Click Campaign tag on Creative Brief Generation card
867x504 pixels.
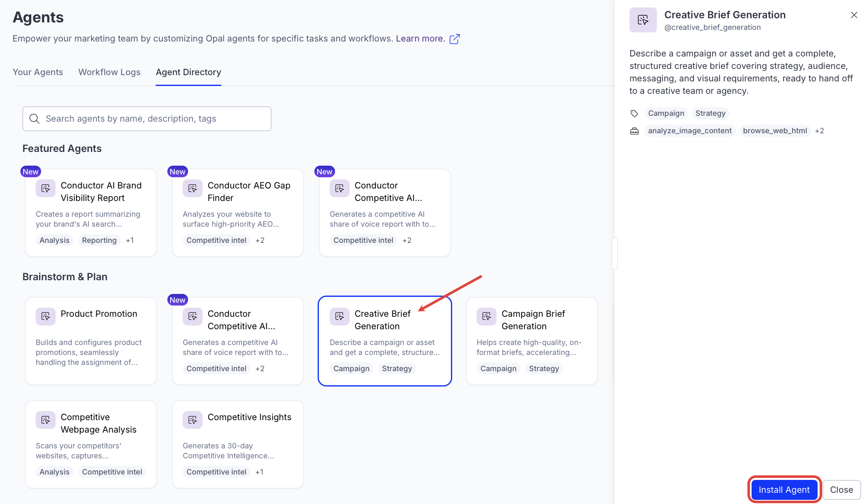click(x=351, y=369)
